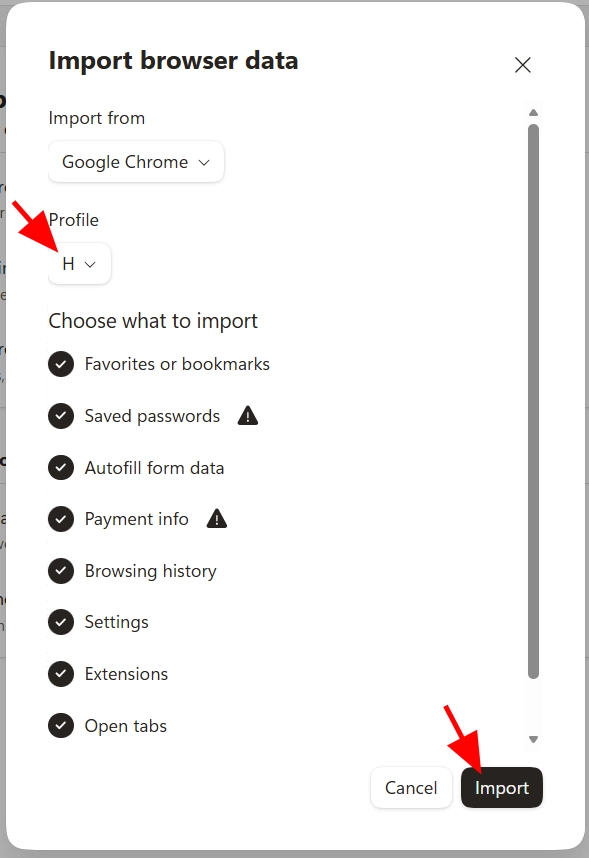Click the scrollbar up arrow

click(533, 113)
